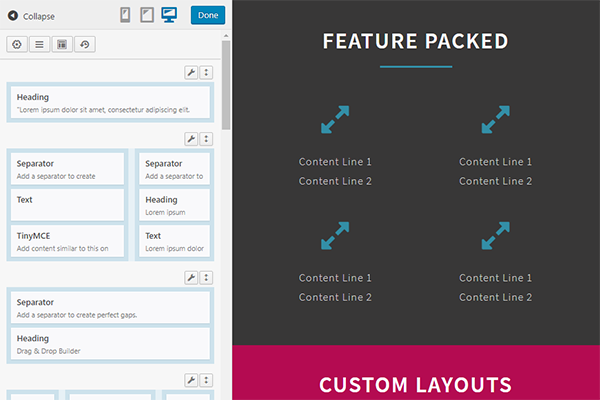
Task: Click wrench icon above first Heading row
Action: (x=192, y=72)
